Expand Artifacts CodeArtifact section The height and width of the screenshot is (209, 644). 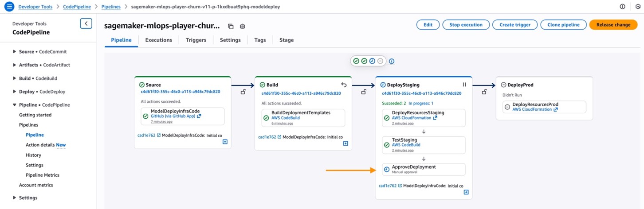[15, 65]
